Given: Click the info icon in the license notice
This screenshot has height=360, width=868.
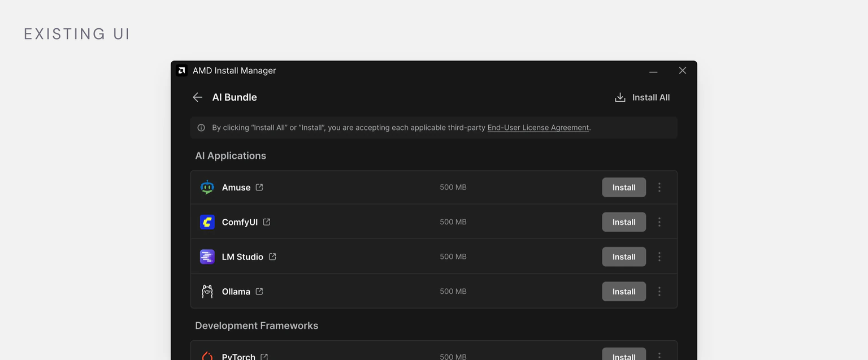Looking at the screenshot, I should [x=201, y=128].
